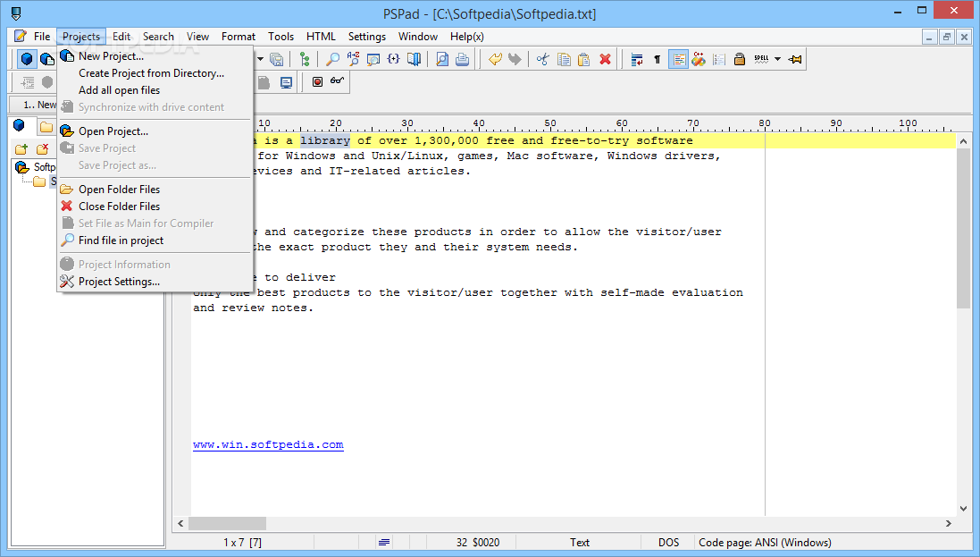Click the C++ highlighter selection icon
The height and width of the screenshot is (557, 980).
[698, 59]
